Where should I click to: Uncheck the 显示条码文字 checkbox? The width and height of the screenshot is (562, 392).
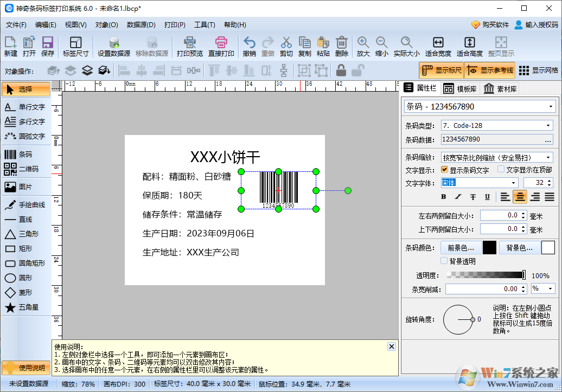click(x=445, y=170)
